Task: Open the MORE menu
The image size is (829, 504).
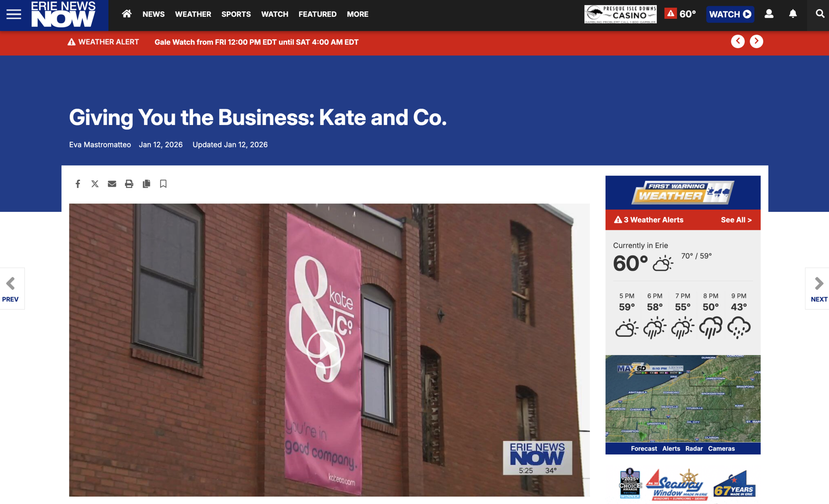Action: click(358, 14)
